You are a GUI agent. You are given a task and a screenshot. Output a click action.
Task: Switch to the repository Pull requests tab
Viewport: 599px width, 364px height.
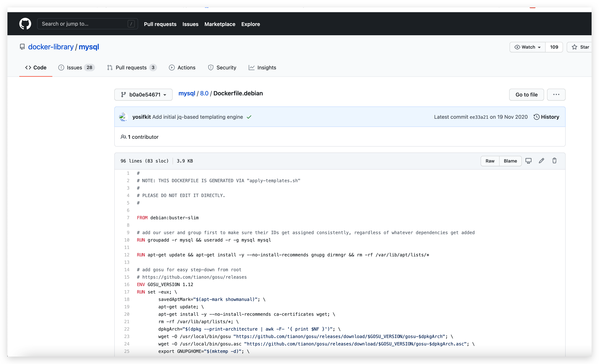click(x=132, y=68)
